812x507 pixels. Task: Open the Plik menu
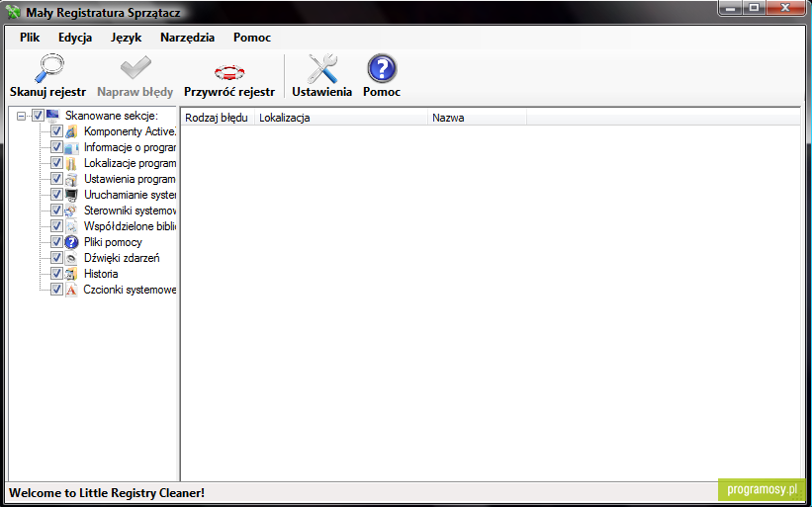30,38
